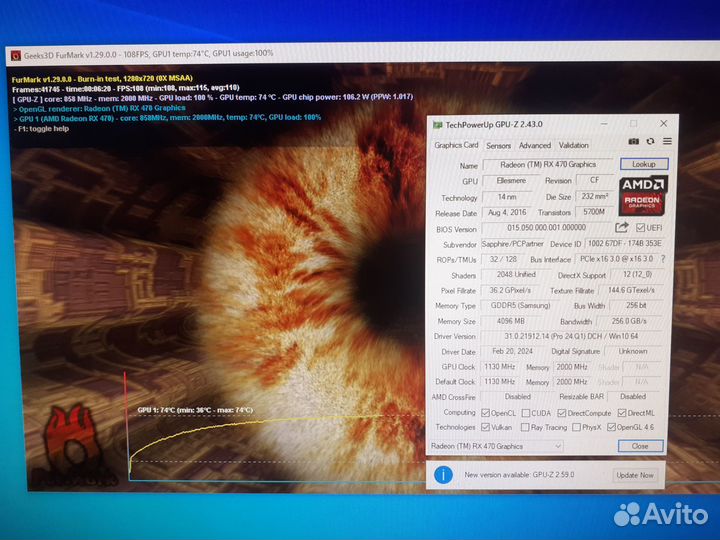The width and height of the screenshot is (720, 540).
Task: Minimize the GPU-Z window
Action: coord(604,124)
